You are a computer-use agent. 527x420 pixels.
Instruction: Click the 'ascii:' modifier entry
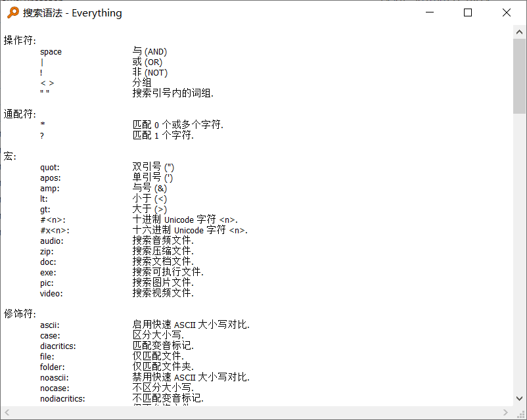50,325
